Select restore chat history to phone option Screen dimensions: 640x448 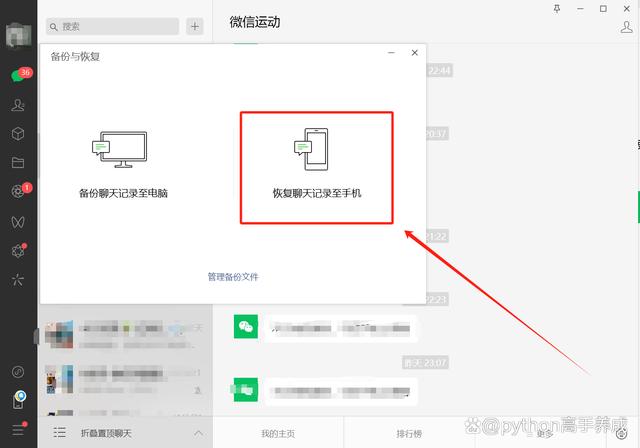[x=317, y=168]
